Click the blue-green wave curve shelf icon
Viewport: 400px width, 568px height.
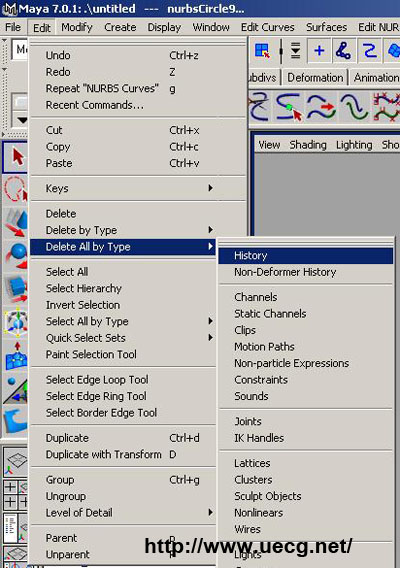click(x=353, y=107)
